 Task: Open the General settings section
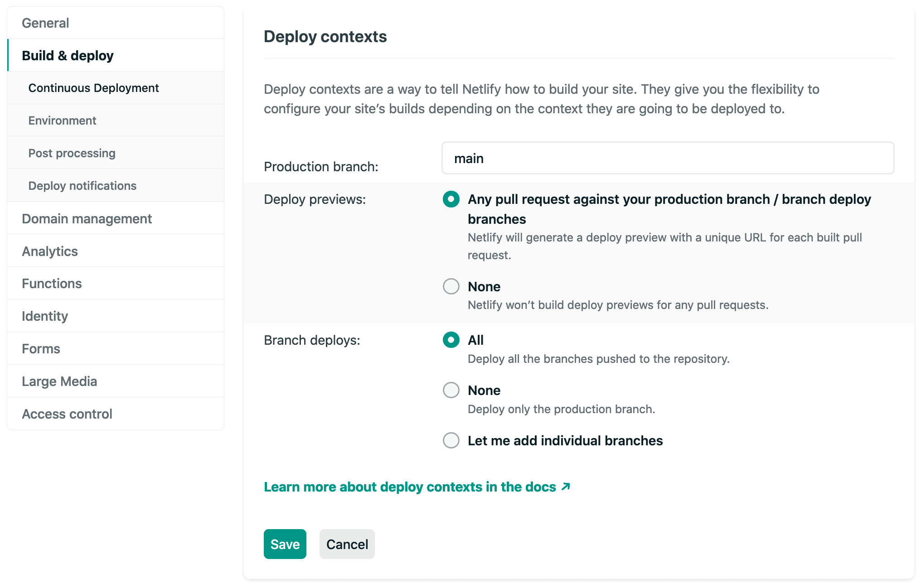(45, 23)
